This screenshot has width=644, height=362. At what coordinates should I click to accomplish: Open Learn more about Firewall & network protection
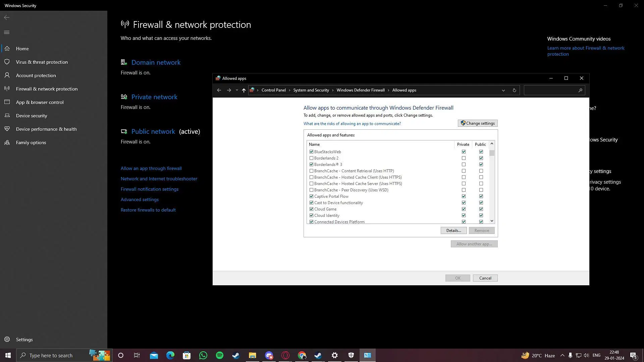point(586,51)
